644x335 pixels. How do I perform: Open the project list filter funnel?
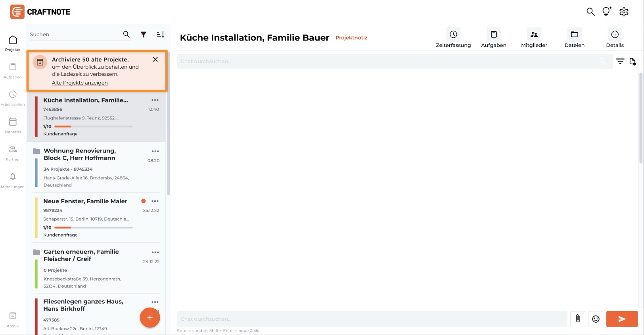pyautogui.click(x=144, y=35)
